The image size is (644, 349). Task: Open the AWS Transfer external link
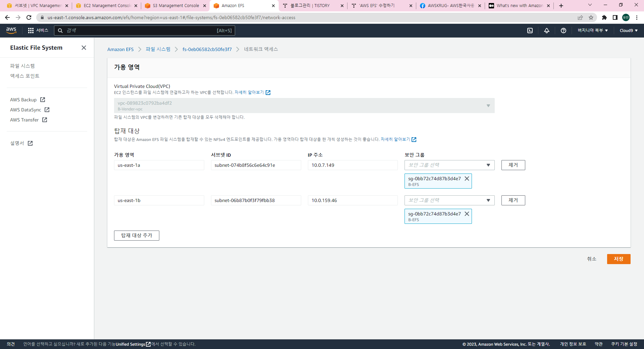29,120
